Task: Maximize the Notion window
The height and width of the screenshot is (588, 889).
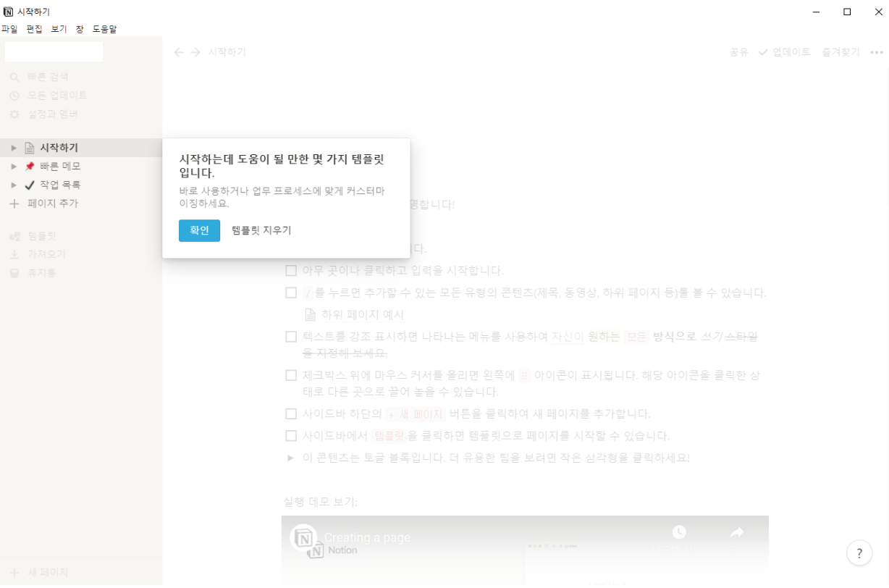Action: 847,12
